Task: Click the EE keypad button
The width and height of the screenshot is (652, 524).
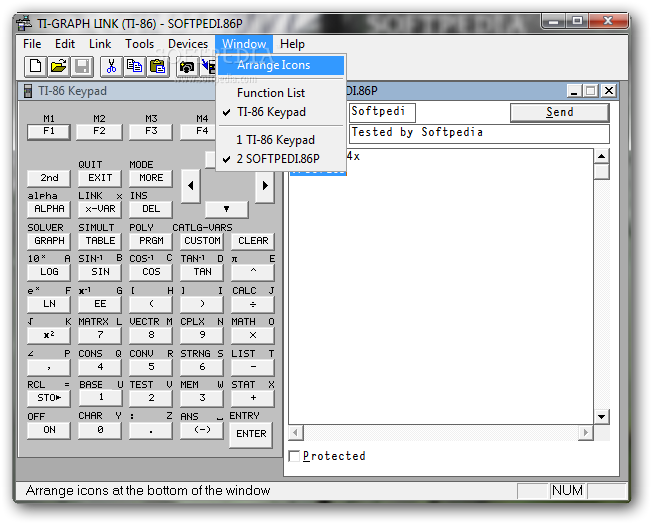Action: tap(100, 304)
